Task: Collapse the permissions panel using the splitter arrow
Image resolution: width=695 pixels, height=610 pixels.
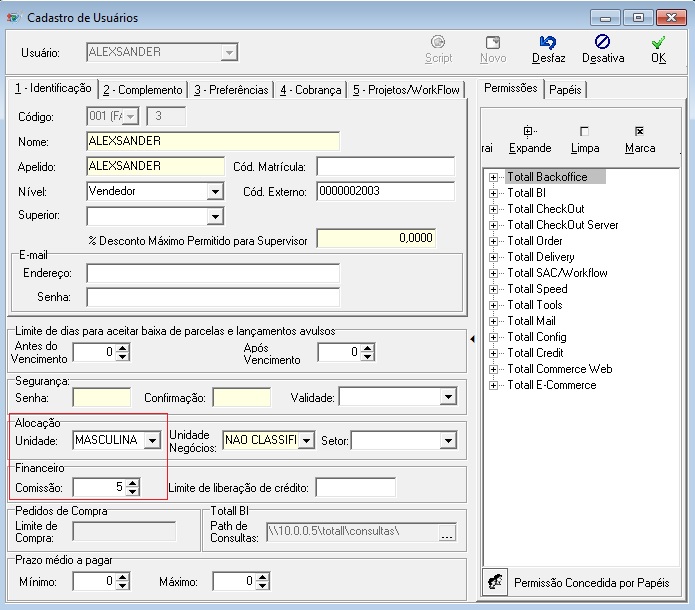Action: tap(472, 339)
